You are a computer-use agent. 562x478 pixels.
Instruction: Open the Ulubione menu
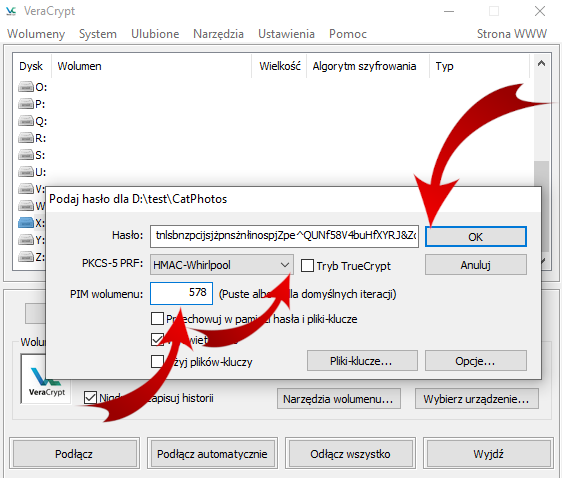coord(155,34)
